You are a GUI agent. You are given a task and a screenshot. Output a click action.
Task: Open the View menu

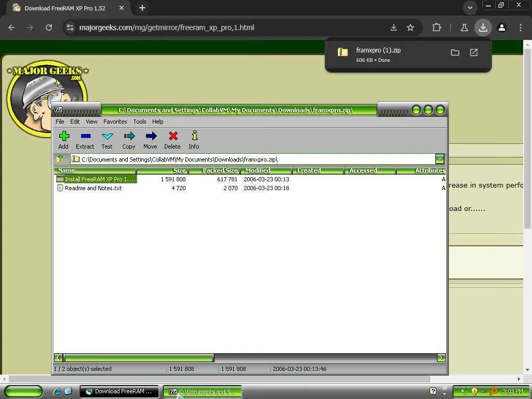[x=91, y=122]
